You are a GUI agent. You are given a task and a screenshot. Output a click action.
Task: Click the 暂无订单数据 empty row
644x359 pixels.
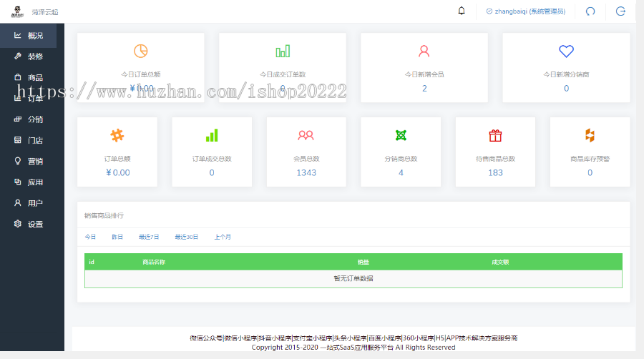(x=353, y=279)
